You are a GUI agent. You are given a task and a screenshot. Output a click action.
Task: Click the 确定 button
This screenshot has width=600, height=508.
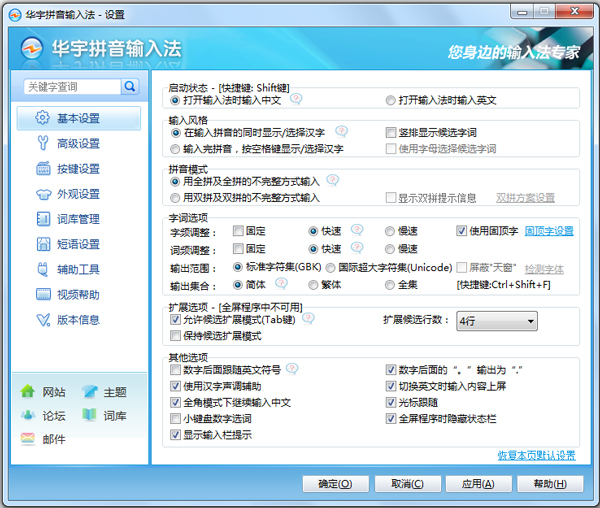(335, 484)
